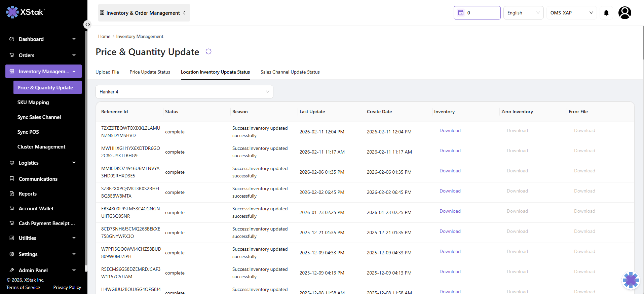Open the notifications bell
This screenshot has width=644, height=294.
tap(606, 13)
